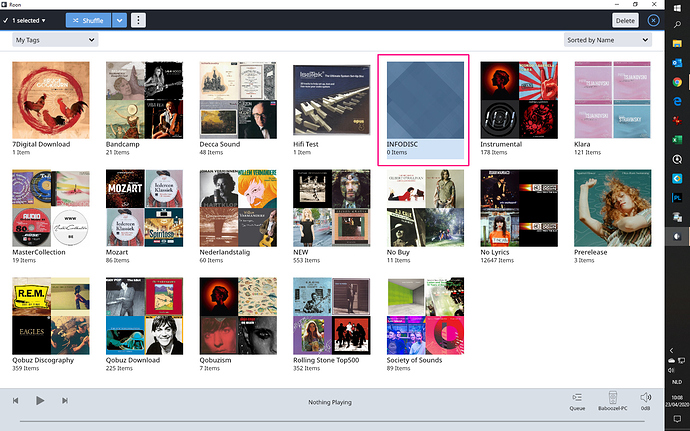This screenshot has width=690, height=431.
Task: Click the '553 Items' count text
Action: [306, 260]
